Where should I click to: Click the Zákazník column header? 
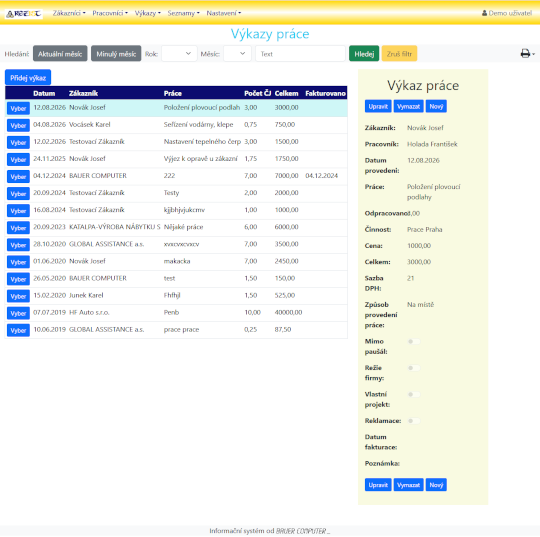83,93
